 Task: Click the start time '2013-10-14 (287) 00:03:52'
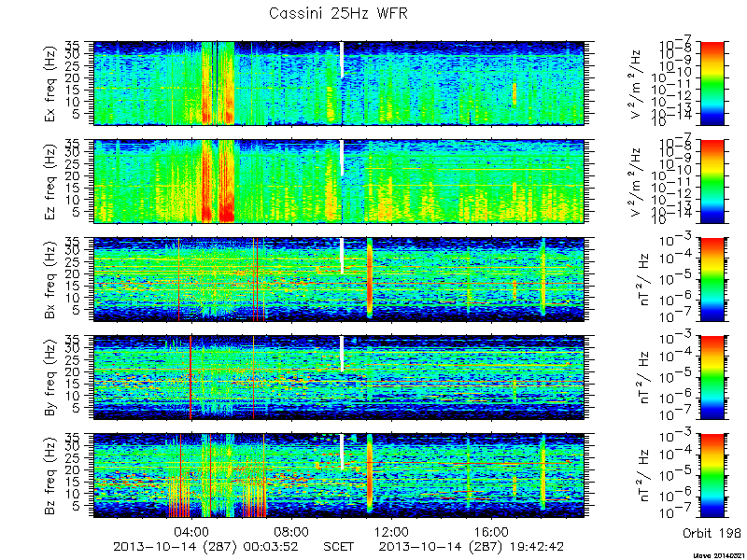pos(205,546)
